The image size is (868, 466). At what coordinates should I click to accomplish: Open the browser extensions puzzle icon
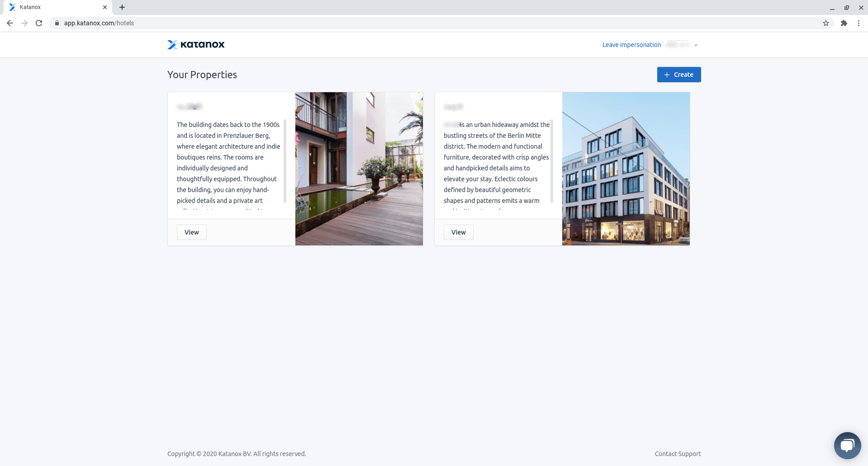[844, 23]
